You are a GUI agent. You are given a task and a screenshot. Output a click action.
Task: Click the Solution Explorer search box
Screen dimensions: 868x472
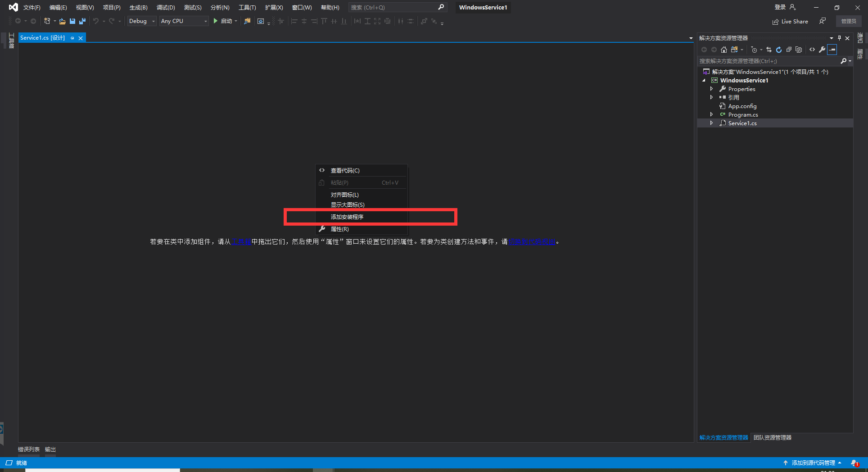[765, 61]
